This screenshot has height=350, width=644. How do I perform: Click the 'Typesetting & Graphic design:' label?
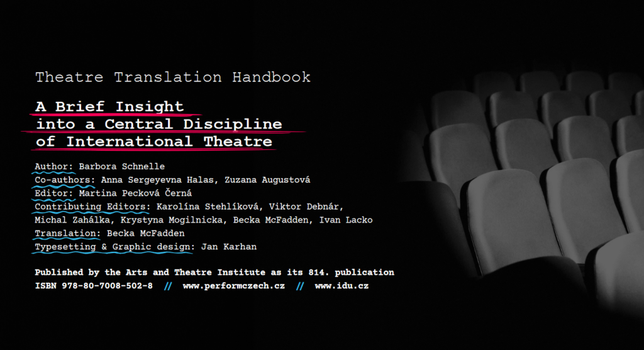tap(115, 247)
